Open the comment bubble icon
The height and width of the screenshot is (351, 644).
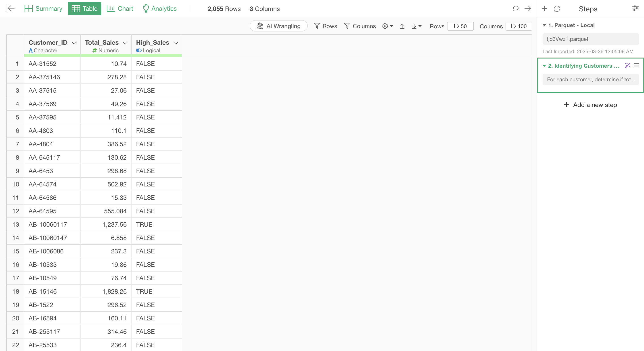pyautogui.click(x=516, y=8)
